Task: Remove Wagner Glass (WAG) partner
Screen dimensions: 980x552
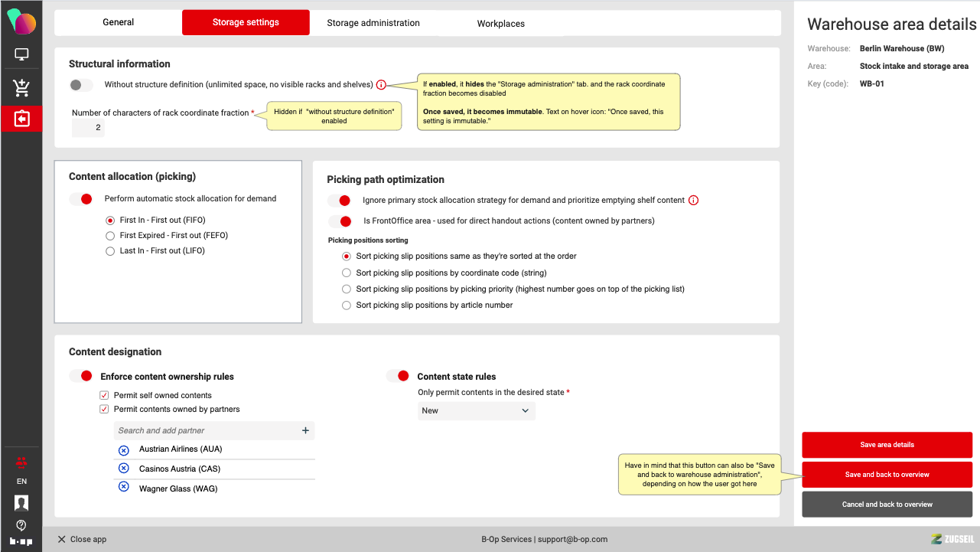Action: point(124,488)
